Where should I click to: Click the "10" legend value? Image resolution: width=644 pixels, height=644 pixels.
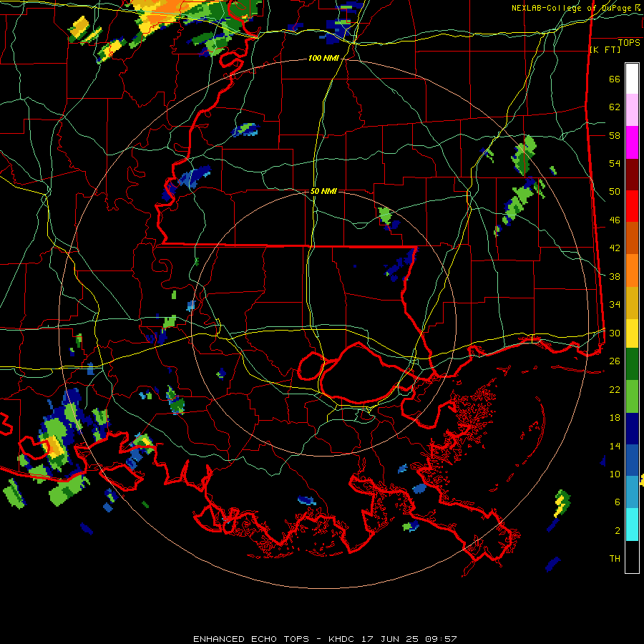point(615,474)
